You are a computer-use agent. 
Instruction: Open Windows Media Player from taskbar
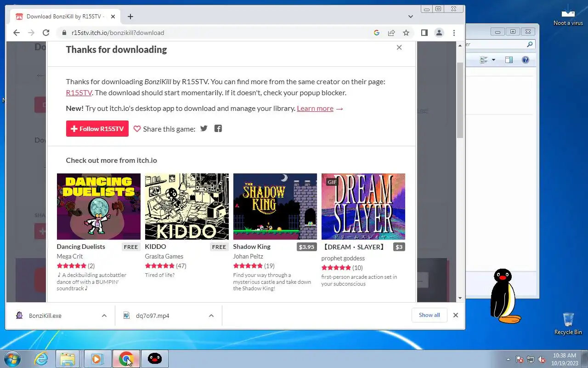tap(97, 359)
